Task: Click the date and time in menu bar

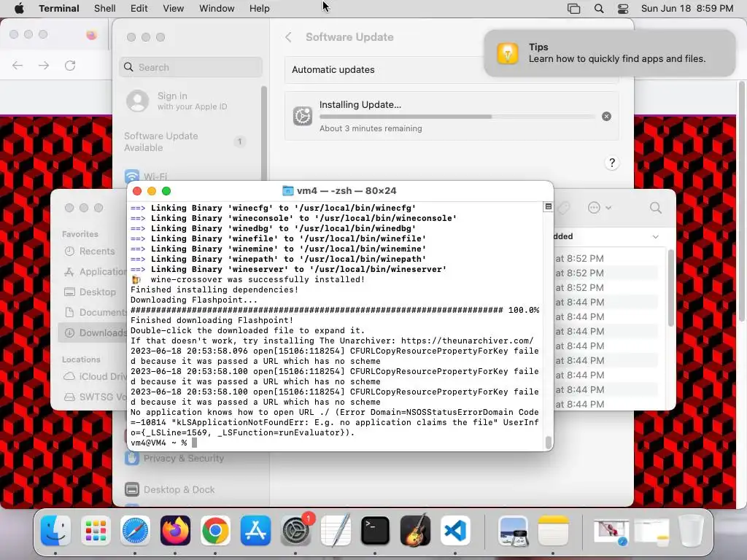Action: [687, 9]
